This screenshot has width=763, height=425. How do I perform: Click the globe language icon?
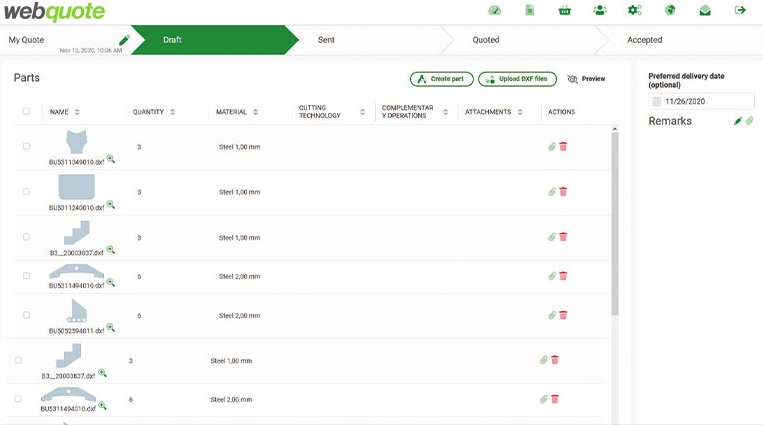click(x=670, y=10)
